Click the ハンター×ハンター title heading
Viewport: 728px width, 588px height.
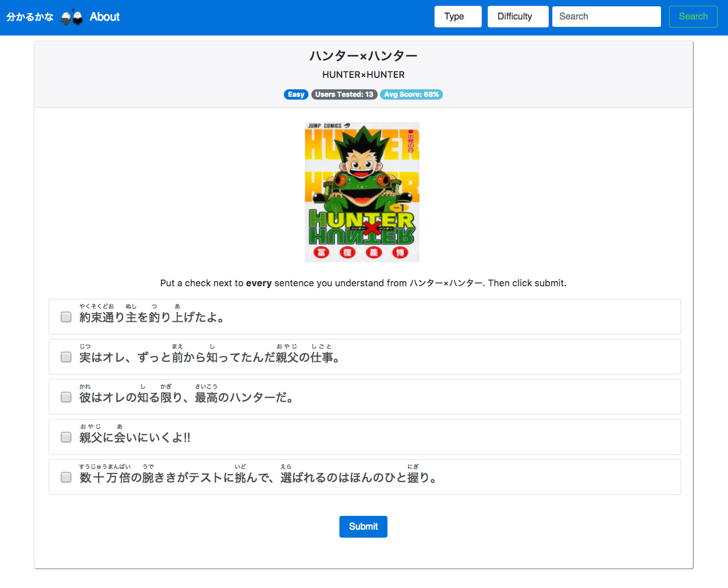click(363, 56)
